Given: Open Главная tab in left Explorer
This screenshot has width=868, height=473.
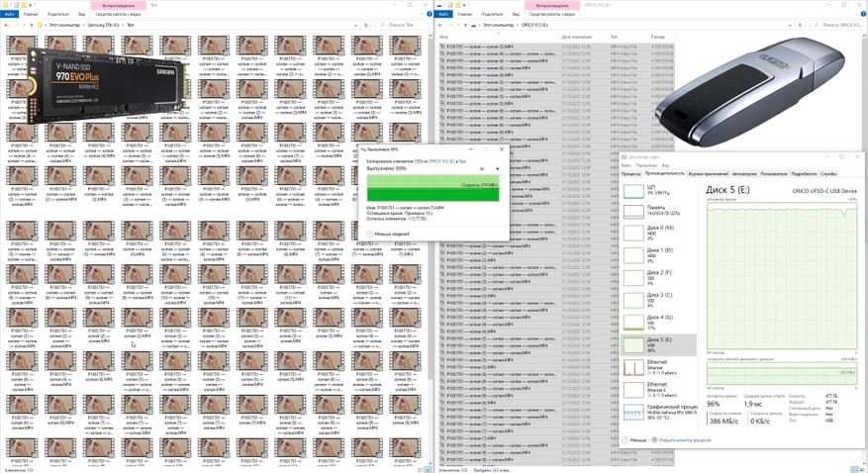Looking at the screenshot, I should pos(31,14).
